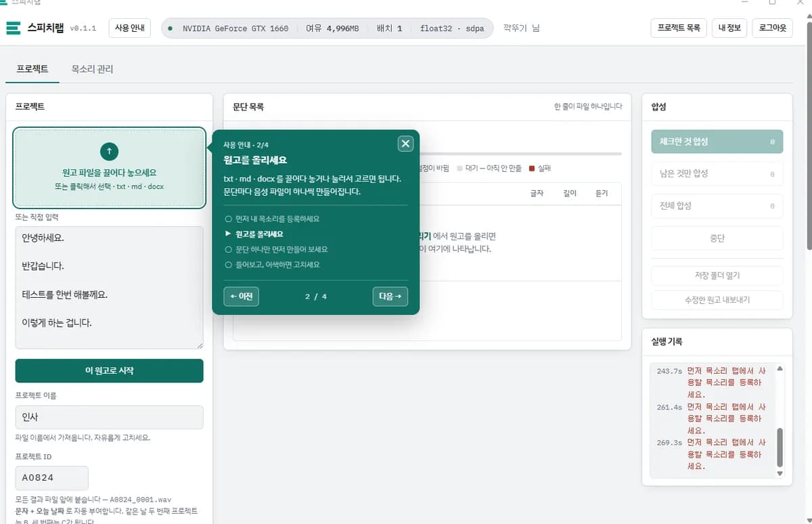812x524 pixels.
Task: Click the 스피치랩 logo icon
Action: pos(14,28)
